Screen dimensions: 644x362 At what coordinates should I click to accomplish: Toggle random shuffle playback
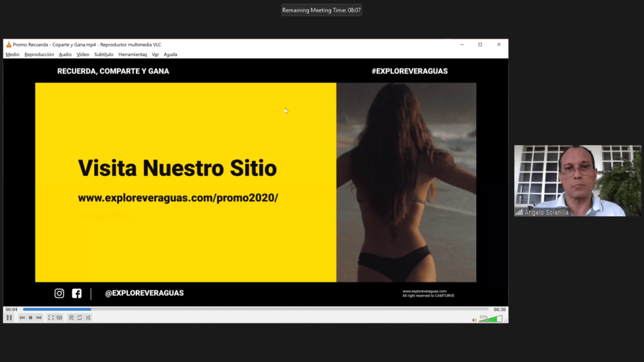coord(88,317)
